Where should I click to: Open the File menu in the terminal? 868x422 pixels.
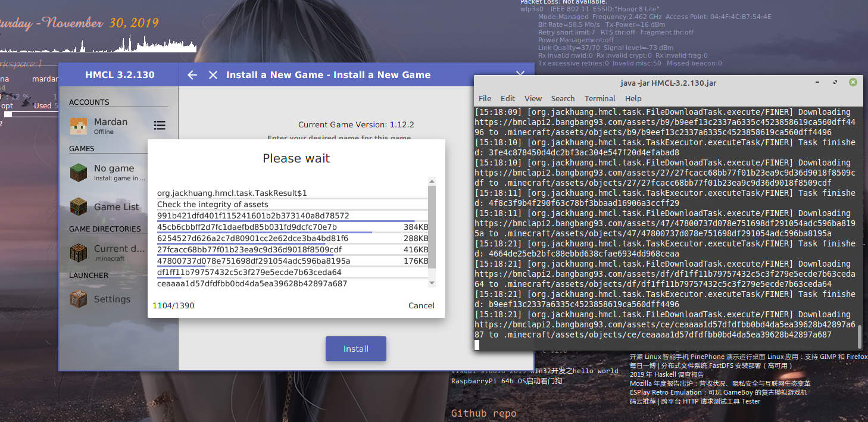tap(485, 98)
